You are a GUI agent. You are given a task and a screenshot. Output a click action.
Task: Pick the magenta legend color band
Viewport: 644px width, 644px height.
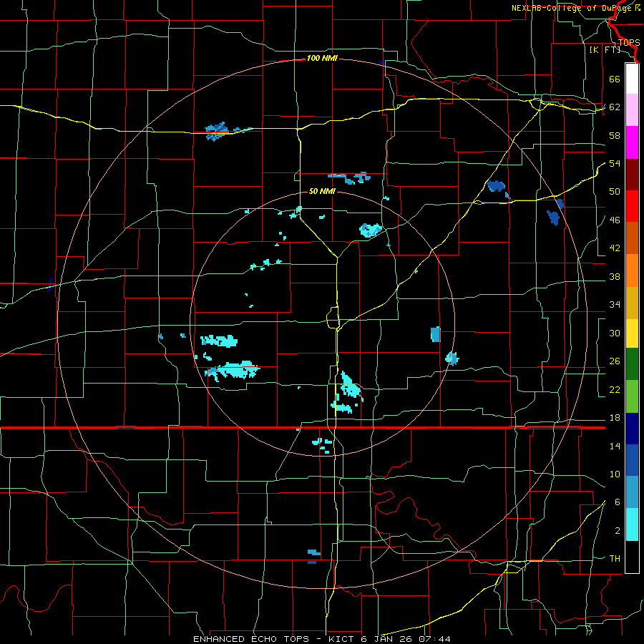click(x=632, y=142)
